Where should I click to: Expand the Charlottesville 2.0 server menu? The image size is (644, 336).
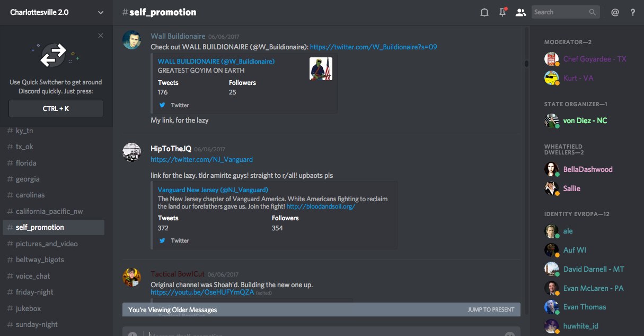point(101,12)
